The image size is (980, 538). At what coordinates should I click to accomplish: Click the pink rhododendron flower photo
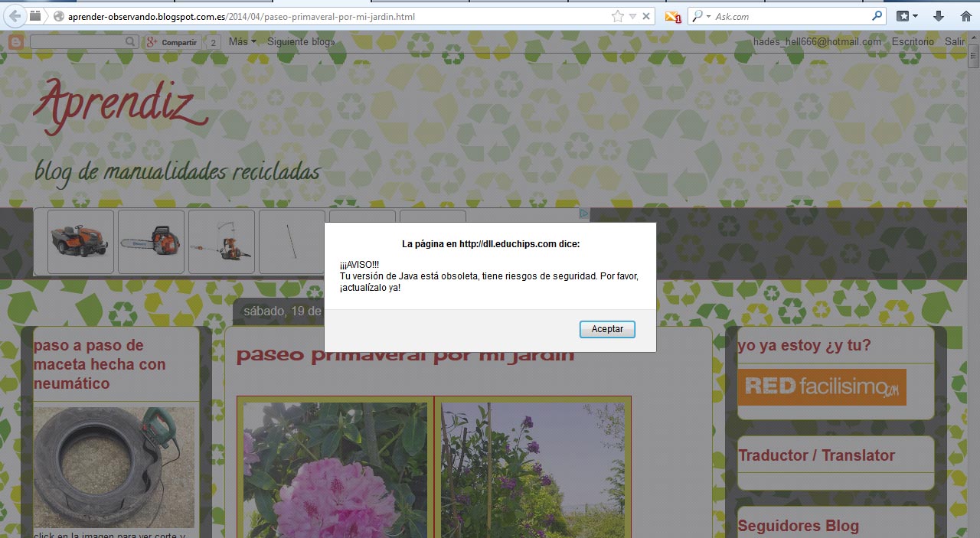coord(335,470)
